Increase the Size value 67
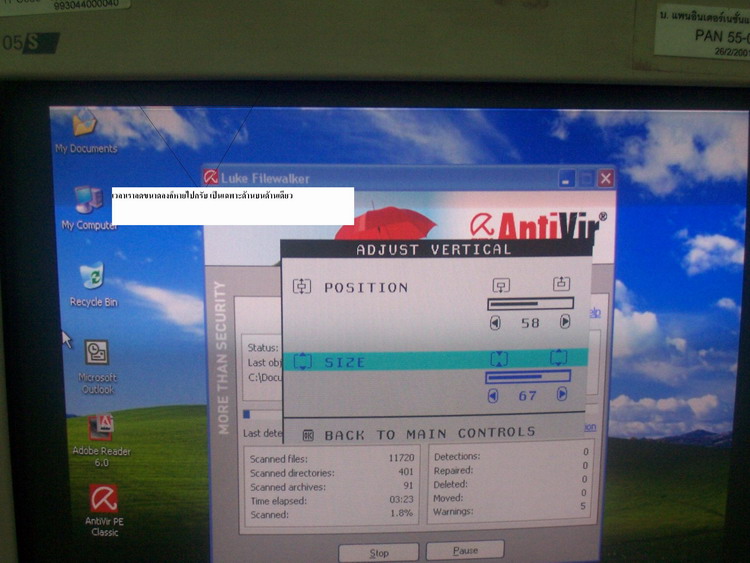 pos(562,394)
